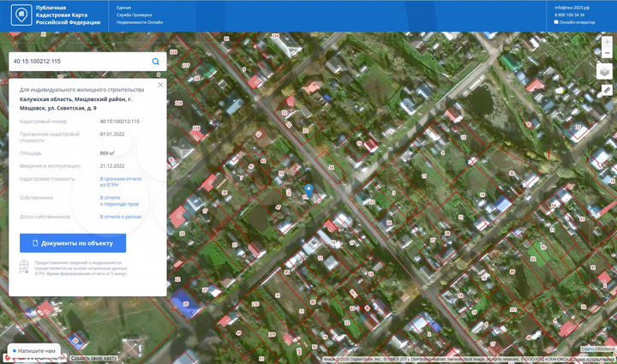Click the search magnifier icon

tap(156, 62)
